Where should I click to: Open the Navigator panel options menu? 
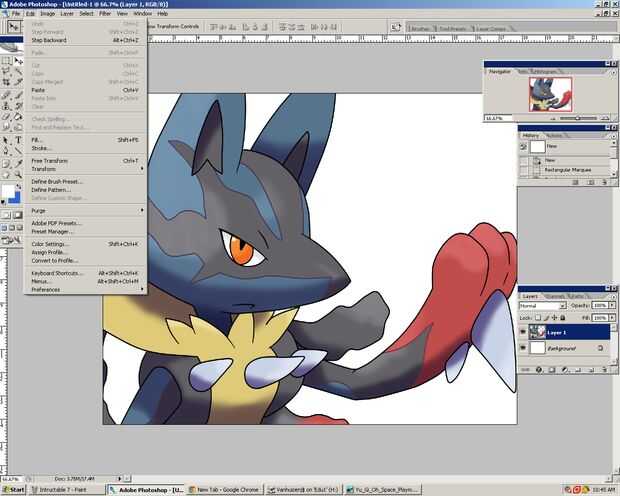[613, 72]
